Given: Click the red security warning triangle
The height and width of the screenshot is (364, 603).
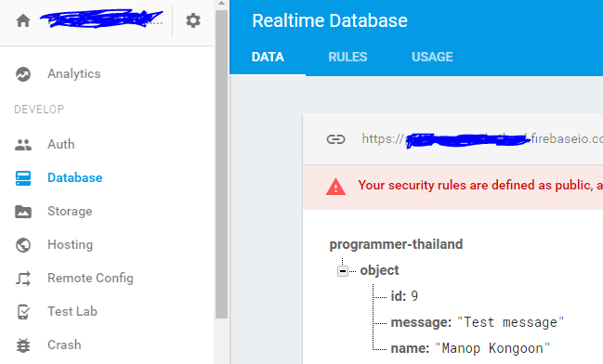Looking at the screenshot, I should [335, 187].
